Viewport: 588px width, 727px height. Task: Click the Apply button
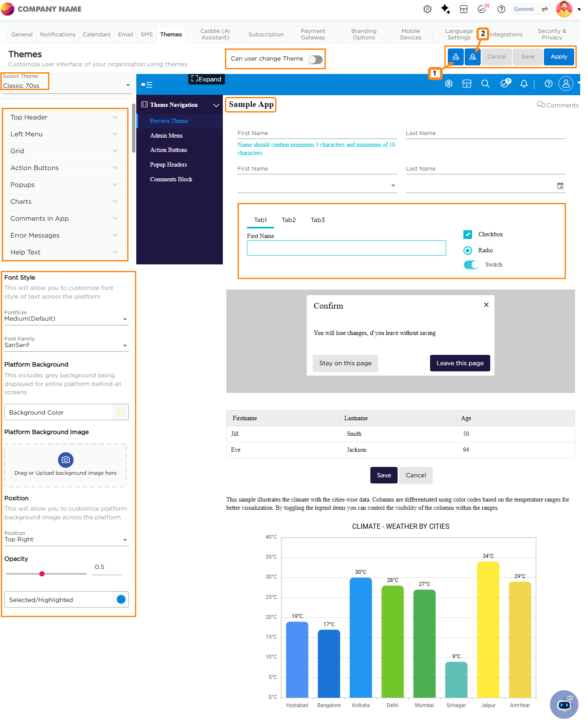click(559, 57)
